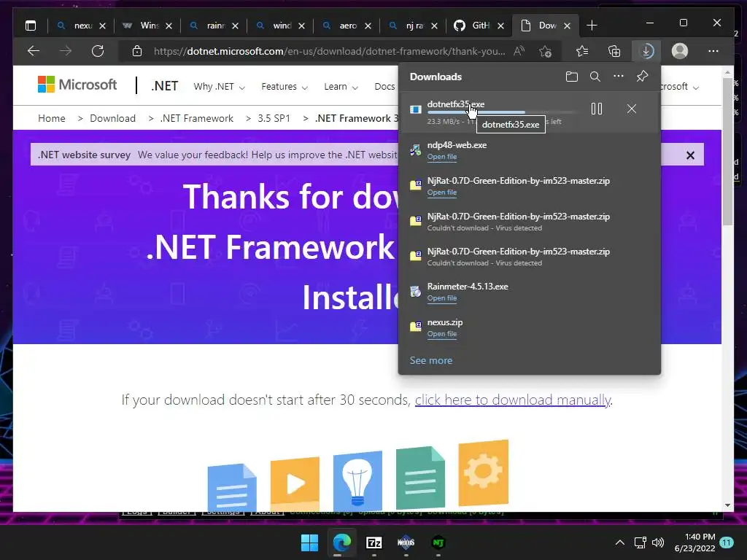Click the dotnetfx35.exe download progress bar
This screenshot has width=747, height=560.
503,112
